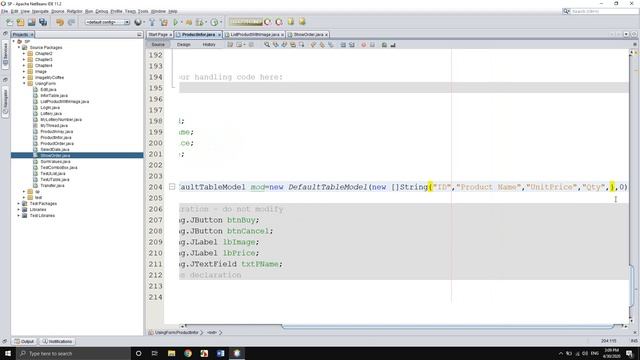The height and width of the screenshot is (360, 640).
Task: Expand the Libraries node
Action: click(x=19, y=209)
